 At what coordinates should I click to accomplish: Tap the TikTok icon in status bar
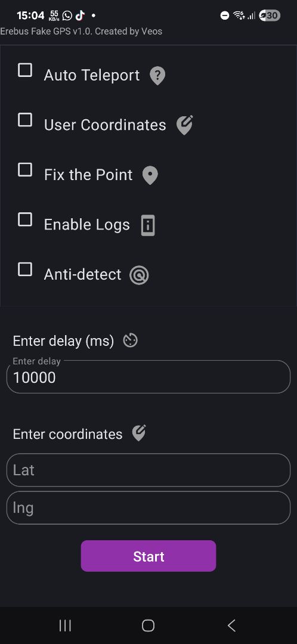pyautogui.click(x=80, y=16)
